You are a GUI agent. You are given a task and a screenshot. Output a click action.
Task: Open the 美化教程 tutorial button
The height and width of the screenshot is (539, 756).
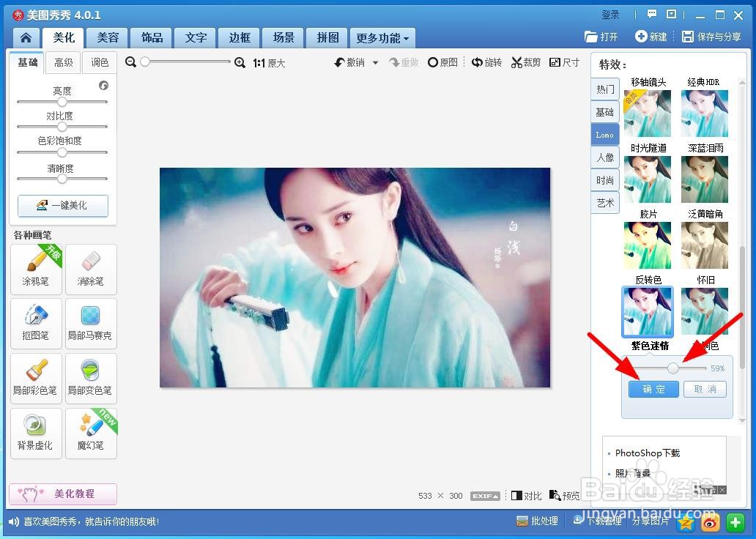63,494
